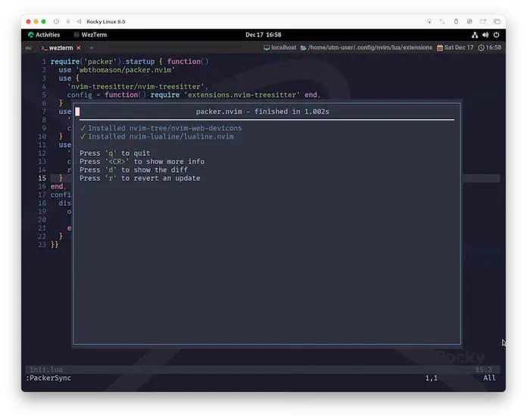Click the resize display arrows icon
This screenshot has height=420, width=527.
(442, 21)
